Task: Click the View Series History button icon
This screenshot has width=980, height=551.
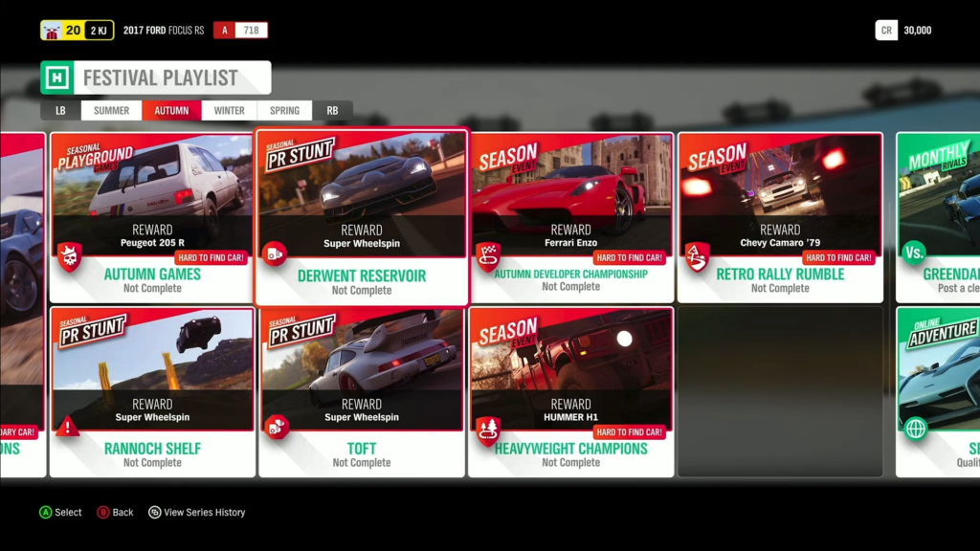Action: (x=154, y=513)
